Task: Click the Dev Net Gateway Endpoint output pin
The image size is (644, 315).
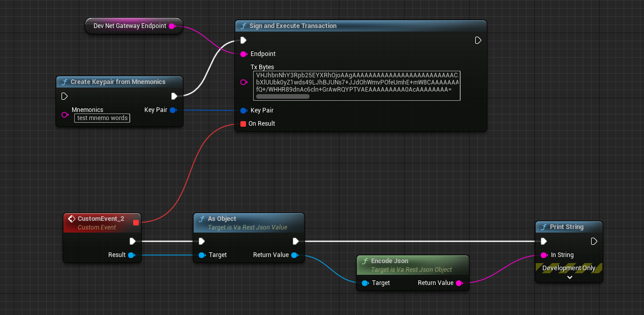Action: tap(172, 26)
